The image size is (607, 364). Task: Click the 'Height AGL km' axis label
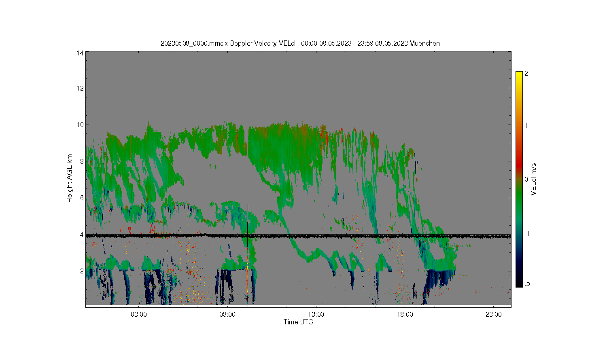(x=70, y=178)
